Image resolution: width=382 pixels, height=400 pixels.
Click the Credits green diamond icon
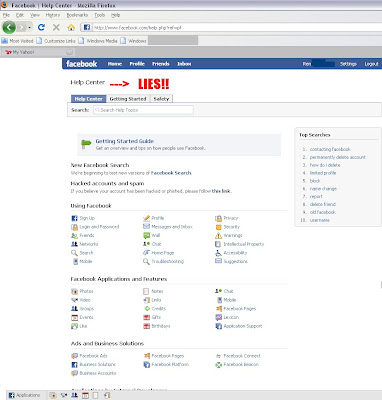click(x=146, y=309)
